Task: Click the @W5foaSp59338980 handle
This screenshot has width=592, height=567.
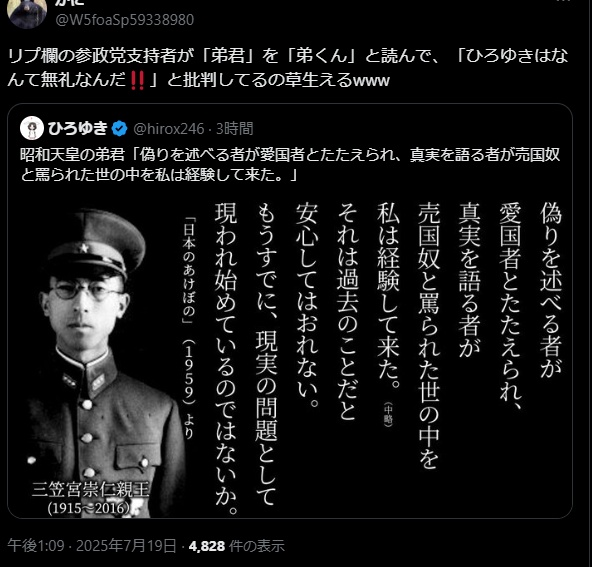Action: click(125, 20)
